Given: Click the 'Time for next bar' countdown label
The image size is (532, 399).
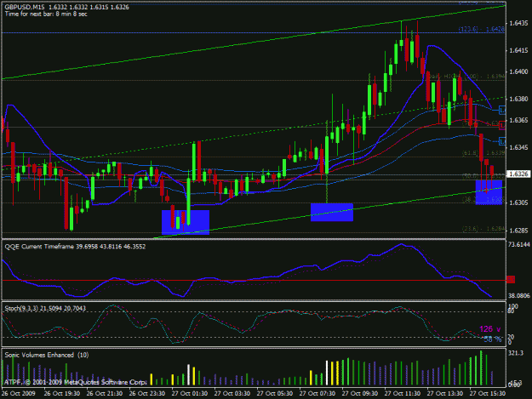Looking at the screenshot, I should point(46,14).
